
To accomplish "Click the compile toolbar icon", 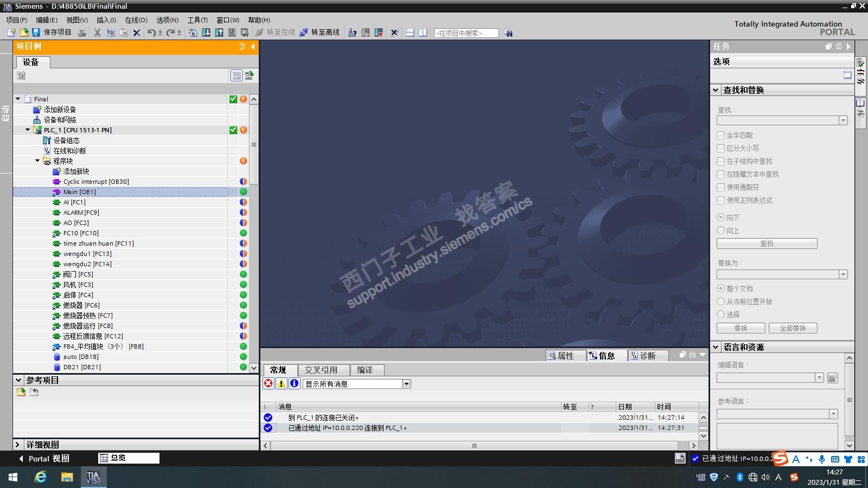I will 193,33.
